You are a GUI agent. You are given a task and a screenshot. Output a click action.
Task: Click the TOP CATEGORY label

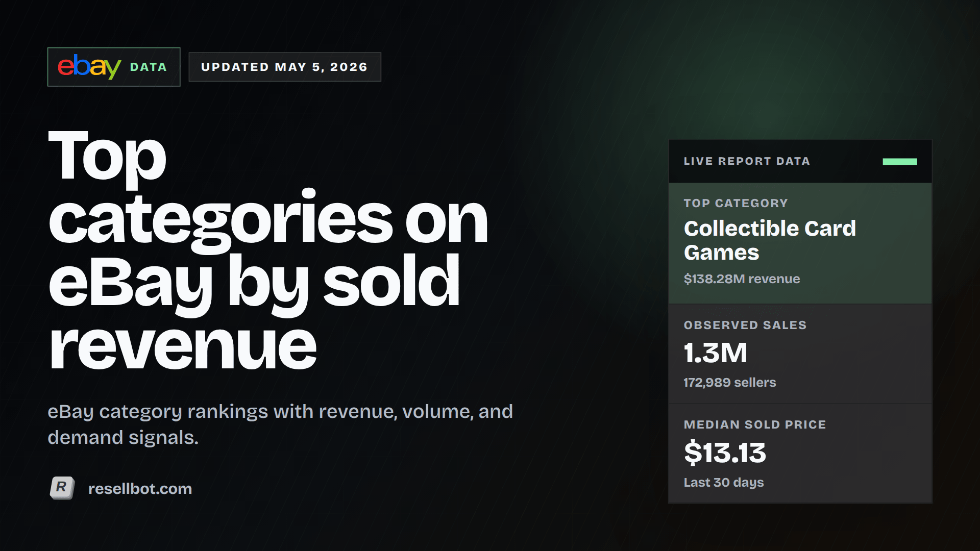click(x=736, y=203)
